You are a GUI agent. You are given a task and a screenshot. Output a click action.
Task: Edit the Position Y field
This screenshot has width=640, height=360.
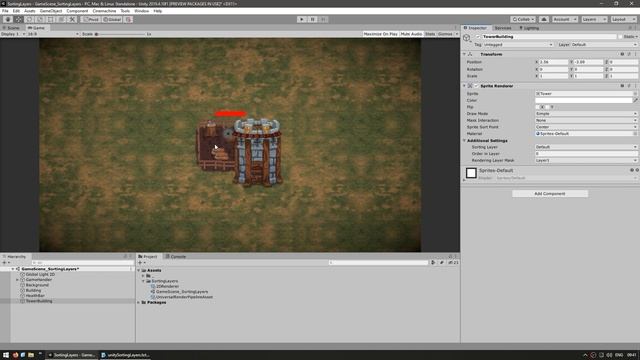coord(588,62)
